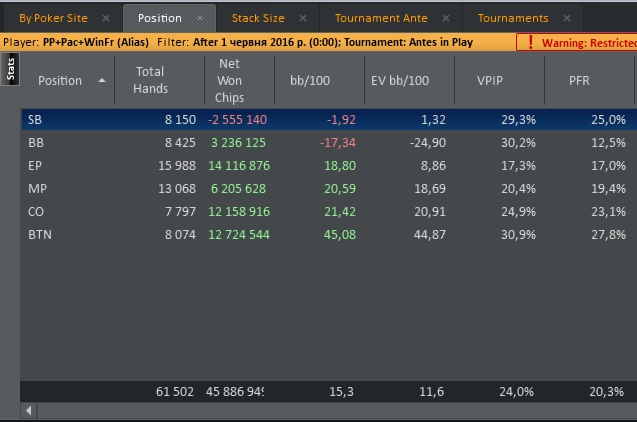Click summary total hands 61 502
The image size is (637, 422).
(175, 392)
